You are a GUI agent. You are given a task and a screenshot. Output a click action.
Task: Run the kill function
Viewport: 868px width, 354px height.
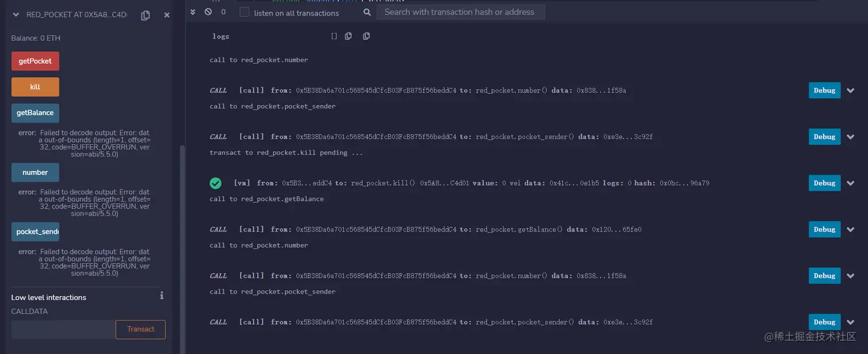[x=35, y=87]
